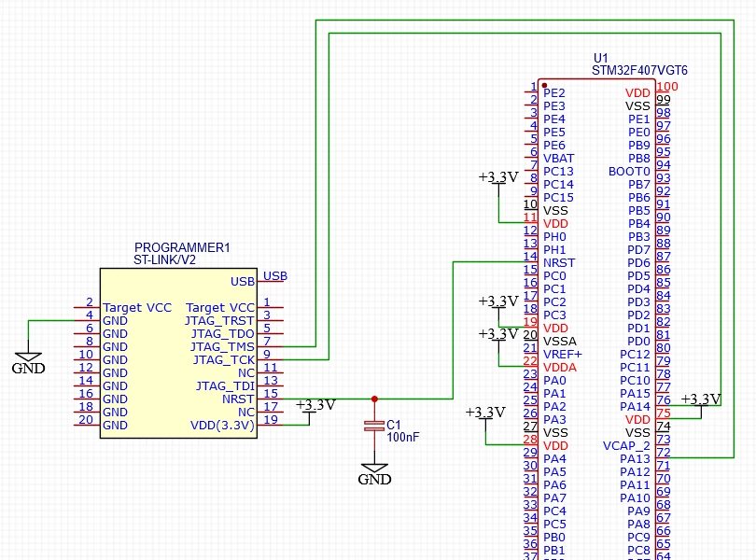This screenshot has width=756, height=560.
Task: Click the JTAG_TMS pin label on the programmer
Action: pos(222,347)
